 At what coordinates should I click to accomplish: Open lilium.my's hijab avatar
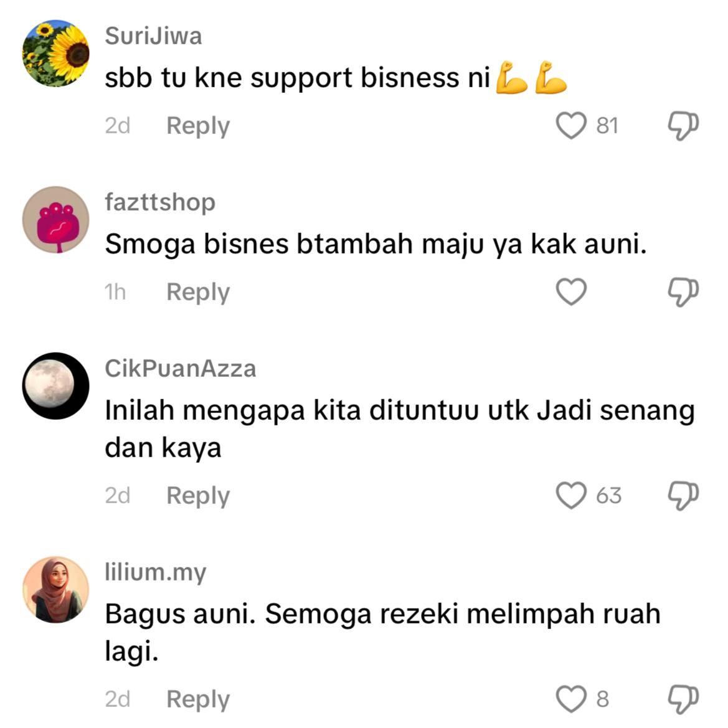(x=55, y=590)
